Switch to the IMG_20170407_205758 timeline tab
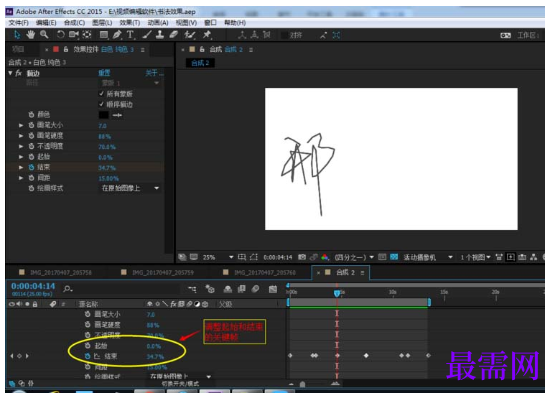This screenshot has height=397, width=558. click(x=60, y=272)
